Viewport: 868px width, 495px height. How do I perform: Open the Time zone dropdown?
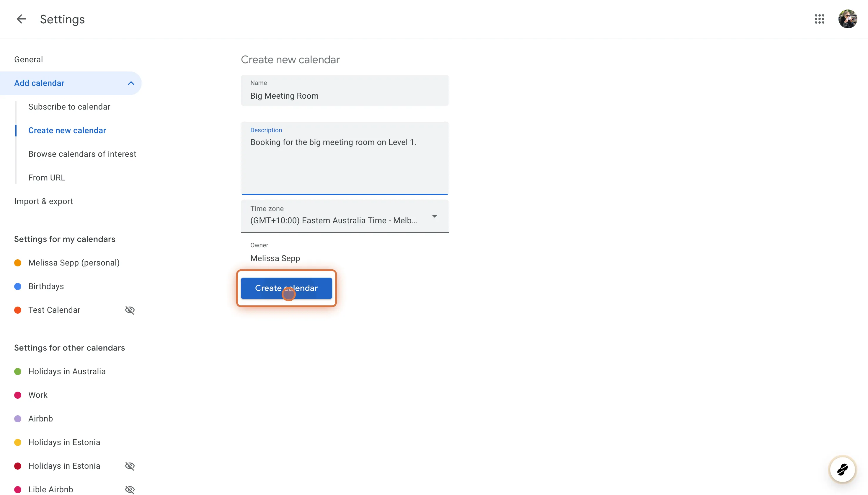click(x=435, y=216)
